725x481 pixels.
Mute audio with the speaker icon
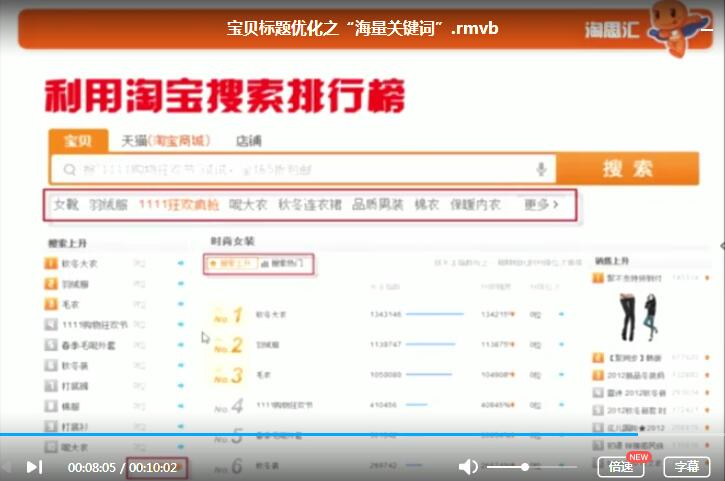click(x=468, y=467)
